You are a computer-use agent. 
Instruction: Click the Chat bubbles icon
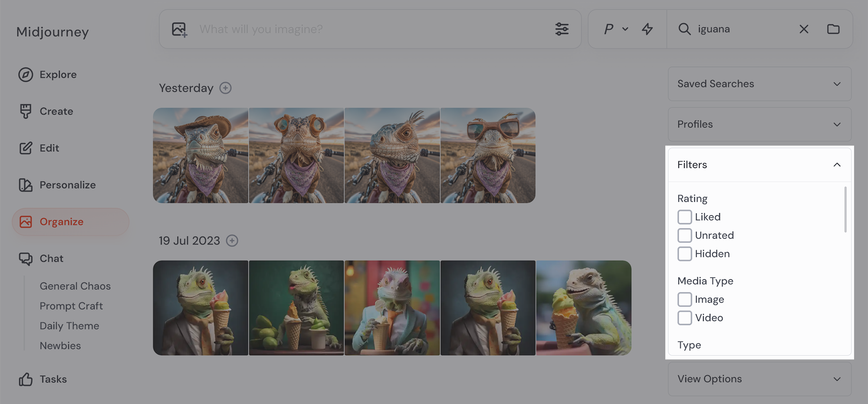point(26,259)
